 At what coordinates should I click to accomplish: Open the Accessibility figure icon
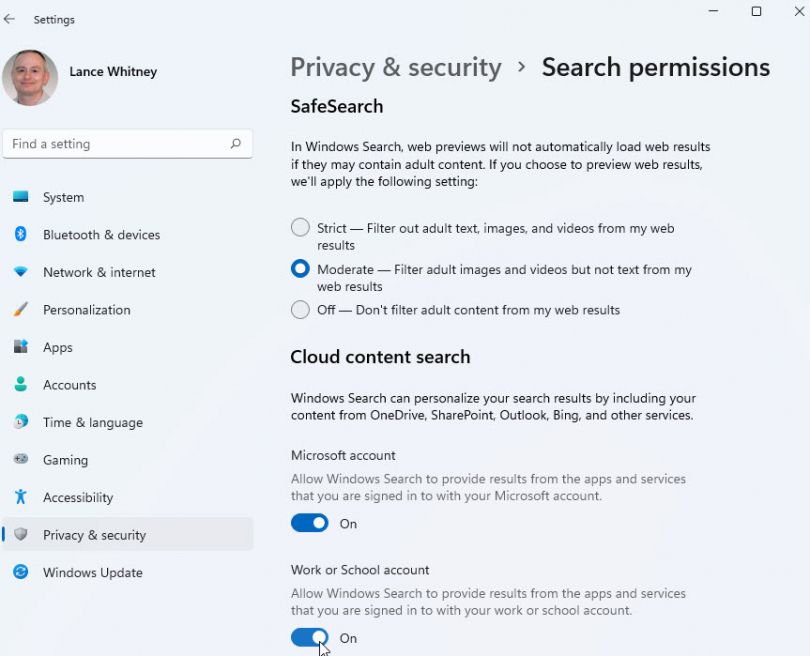click(x=22, y=497)
